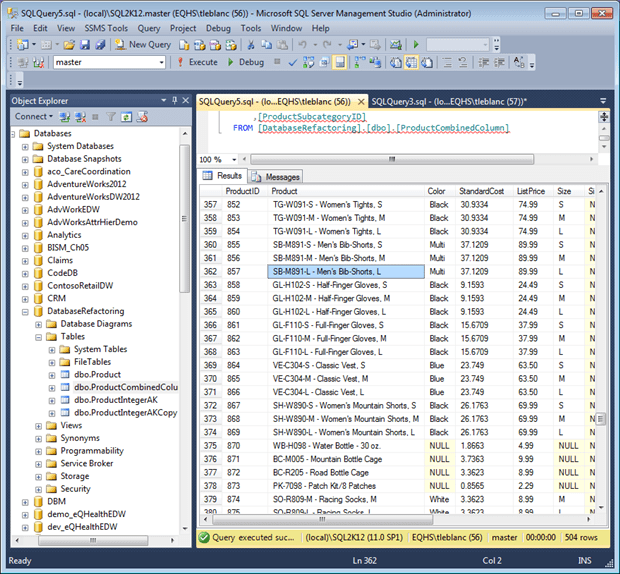Parse the query with the checkmark icon
620x574 pixels.
point(293,62)
